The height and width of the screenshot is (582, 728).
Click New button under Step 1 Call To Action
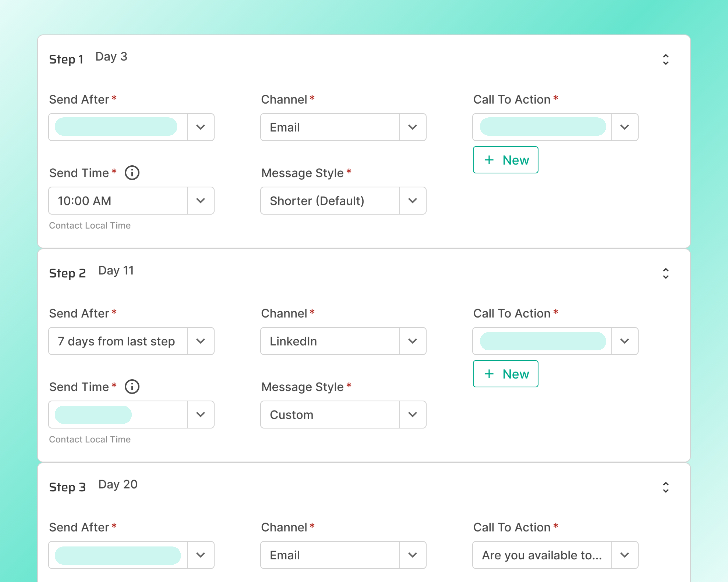point(505,160)
